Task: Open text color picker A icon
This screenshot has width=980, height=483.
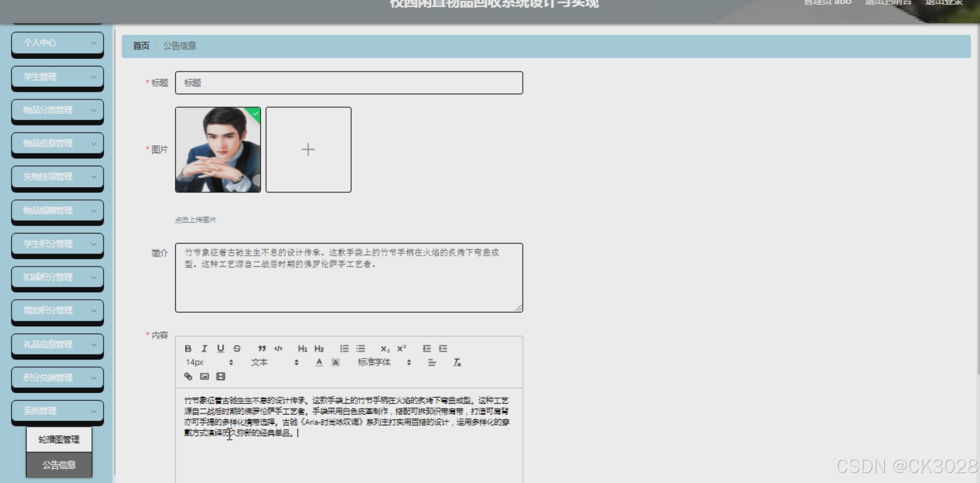Action: [x=319, y=362]
